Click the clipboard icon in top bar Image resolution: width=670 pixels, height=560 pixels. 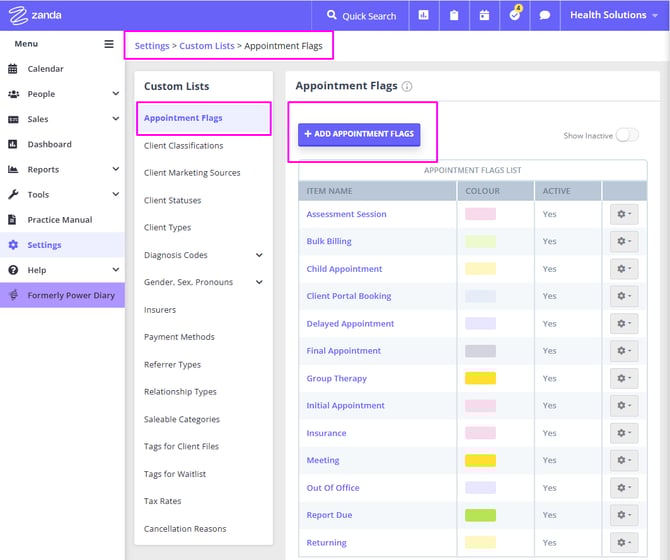(454, 15)
